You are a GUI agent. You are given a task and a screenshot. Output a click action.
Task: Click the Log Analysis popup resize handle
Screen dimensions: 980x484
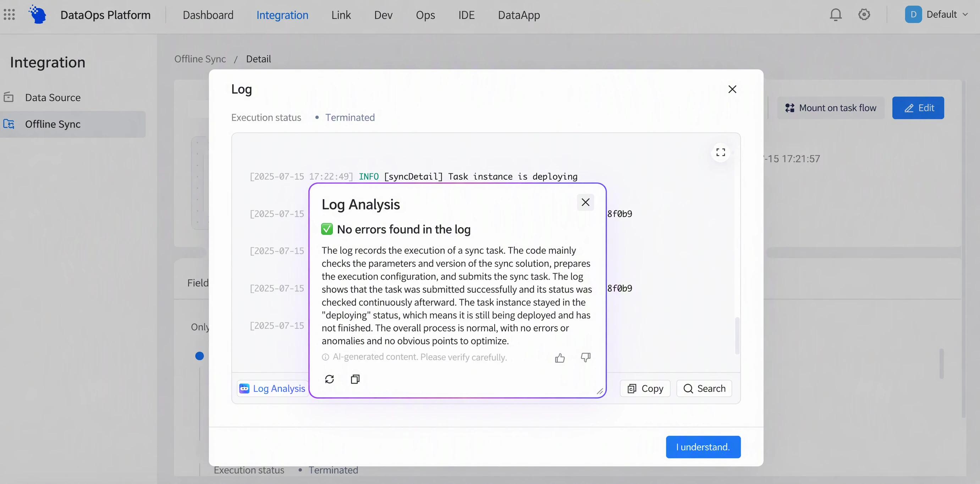coord(600,391)
